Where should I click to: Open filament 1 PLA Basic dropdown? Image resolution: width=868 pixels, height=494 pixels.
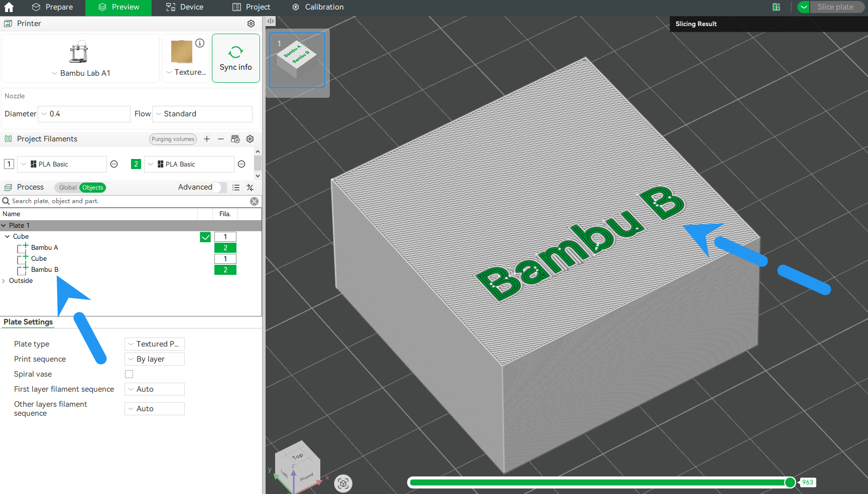click(62, 164)
